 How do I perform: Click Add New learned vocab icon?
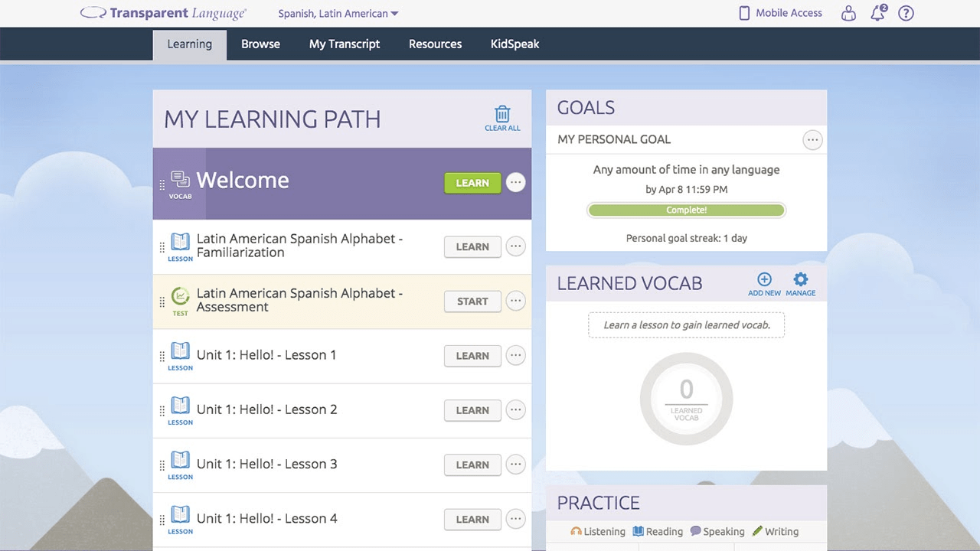pyautogui.click(x=764, y=280)
